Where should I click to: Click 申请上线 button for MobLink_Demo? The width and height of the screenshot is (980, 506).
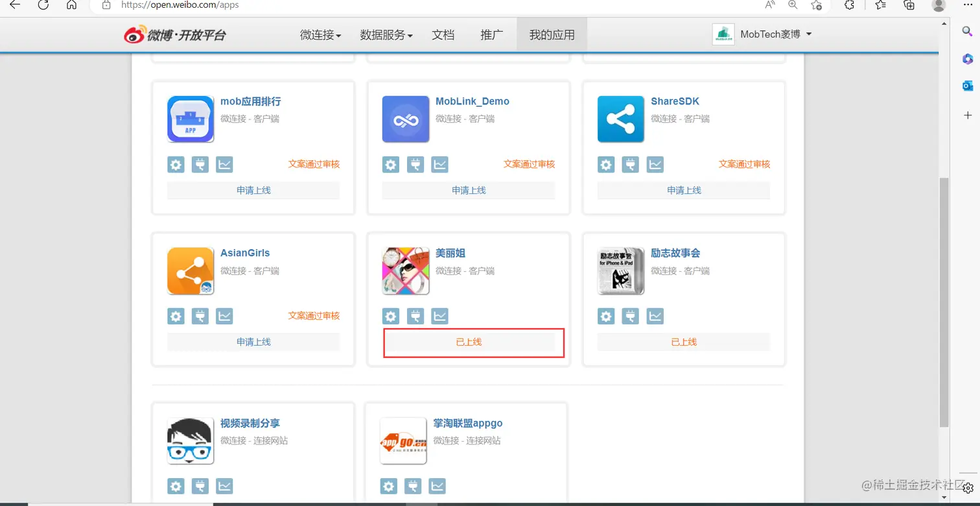[x=469, y=190]
